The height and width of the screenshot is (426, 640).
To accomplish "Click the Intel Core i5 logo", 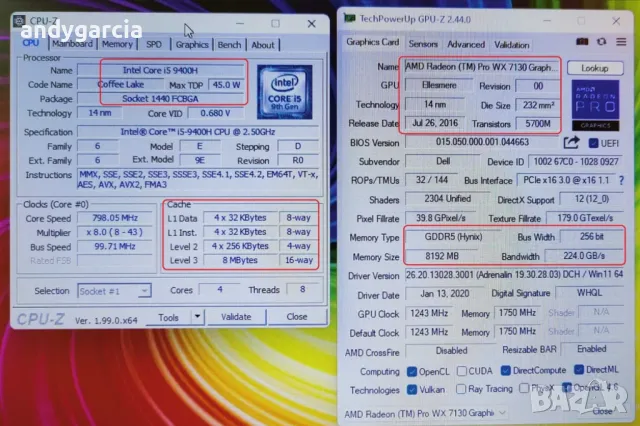I will (284, 92).
